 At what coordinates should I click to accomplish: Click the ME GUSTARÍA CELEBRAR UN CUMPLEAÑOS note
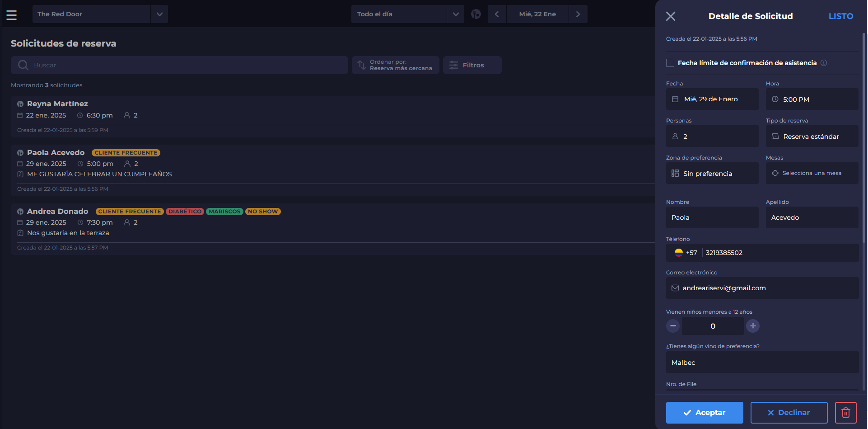tap(99, 174)
